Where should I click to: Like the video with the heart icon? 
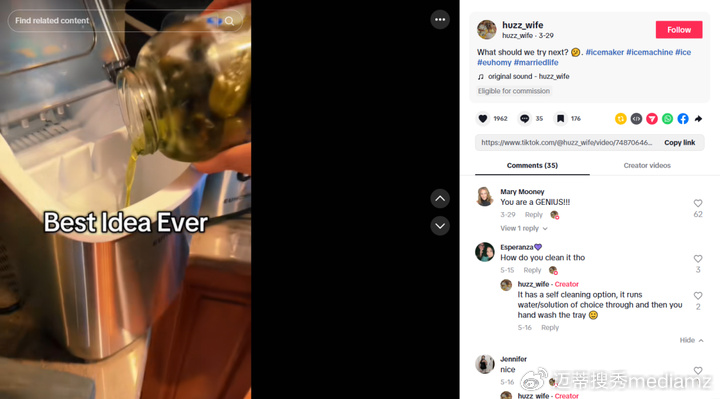coord(483,118)
